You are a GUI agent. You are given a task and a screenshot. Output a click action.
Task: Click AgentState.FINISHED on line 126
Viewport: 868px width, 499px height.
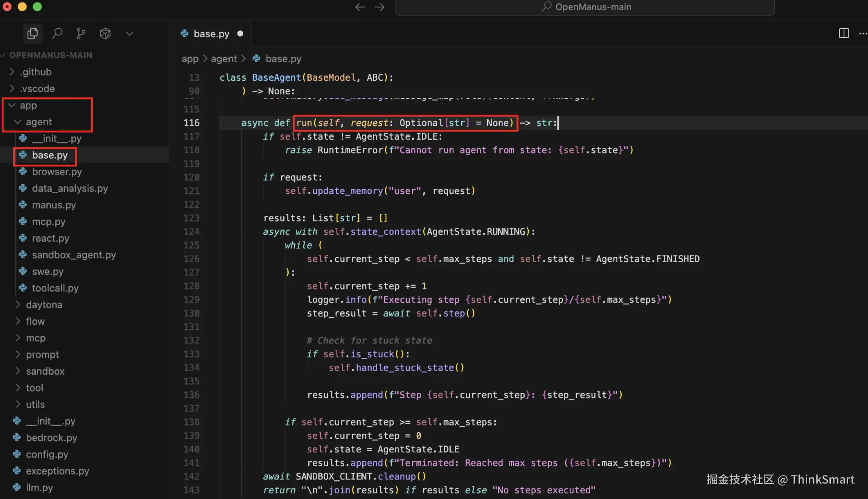click(648, 259)
